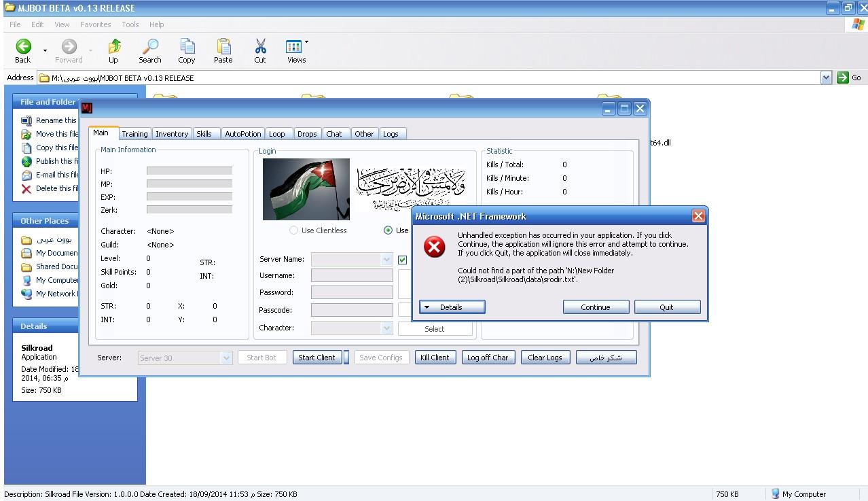Screen dimensions: 868x501
Task: Switch to the Drops tab
Action: coord(307,134)
